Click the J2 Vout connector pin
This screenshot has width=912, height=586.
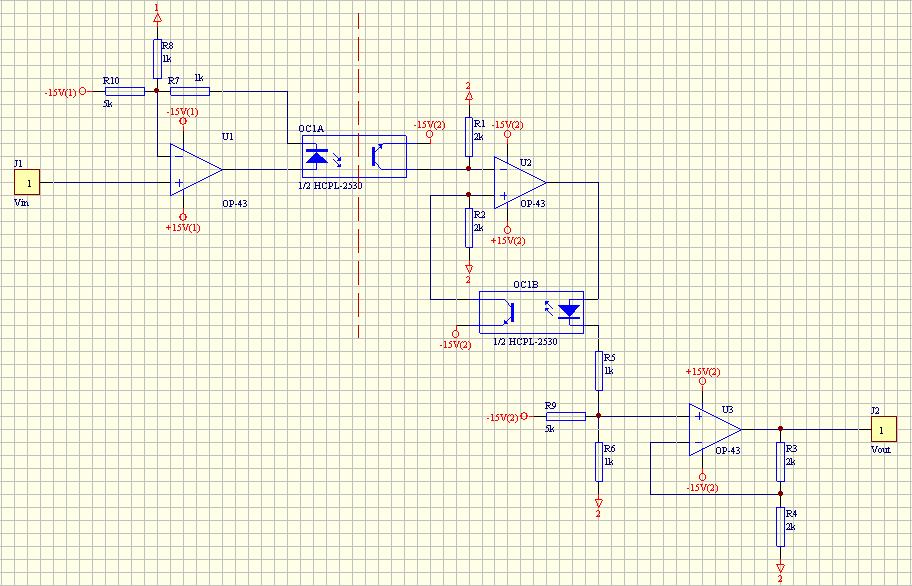pos(880,428)
